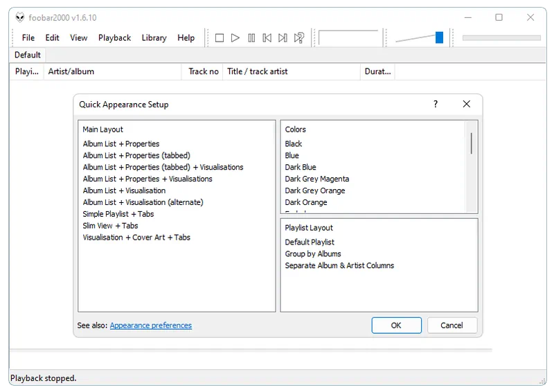Confirm setup with the OK button
The height and width of the screenshot is (392, 554).
[x=396, y=326]
